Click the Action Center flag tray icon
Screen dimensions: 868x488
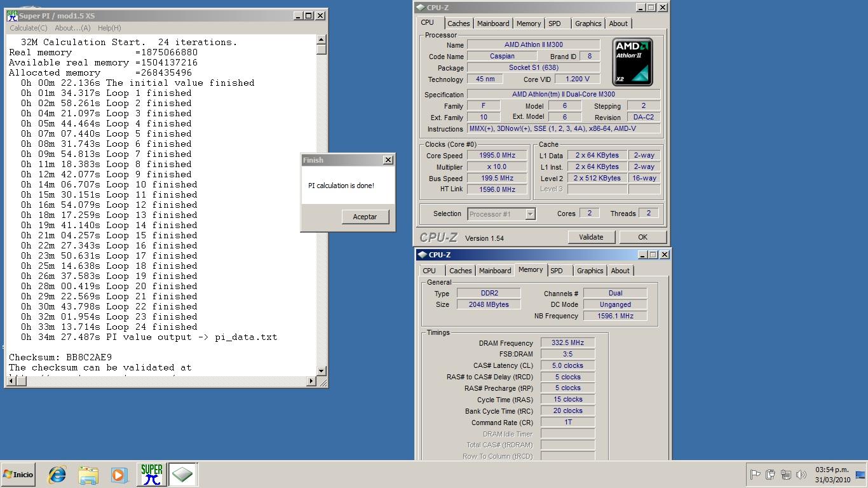click(x=756, y=475)
